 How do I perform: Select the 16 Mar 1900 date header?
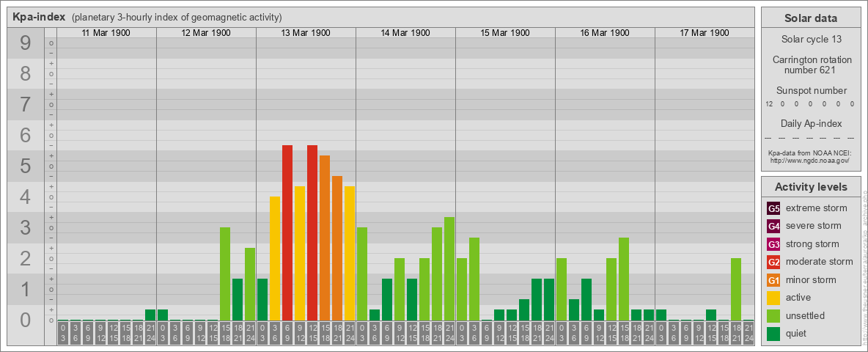[605, 33]
